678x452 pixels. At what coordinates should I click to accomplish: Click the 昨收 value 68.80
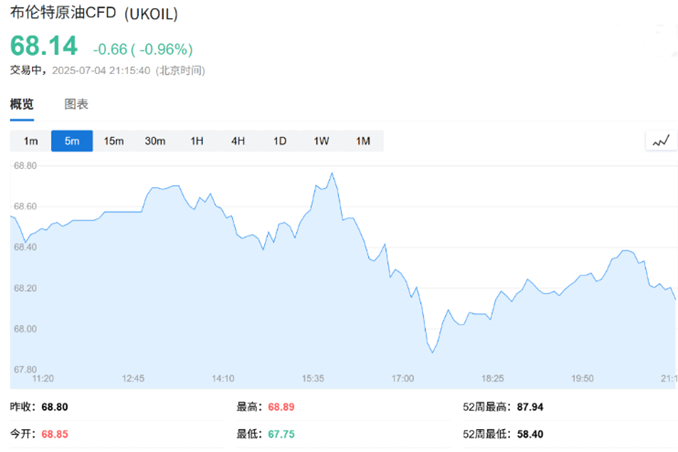[x=54, y=407]
